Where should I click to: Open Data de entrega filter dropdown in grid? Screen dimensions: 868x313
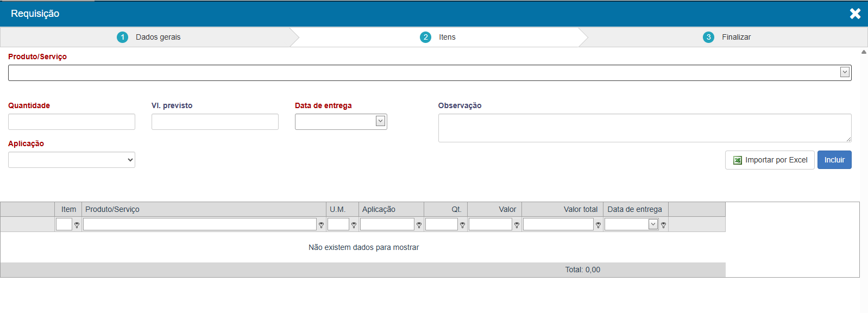coord(653,224)
